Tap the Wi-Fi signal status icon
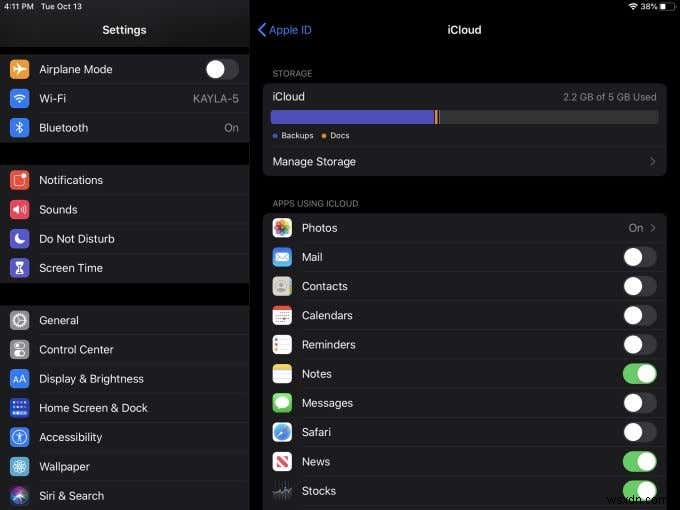Screen dimensions: 680x510 tap(633, 7)
